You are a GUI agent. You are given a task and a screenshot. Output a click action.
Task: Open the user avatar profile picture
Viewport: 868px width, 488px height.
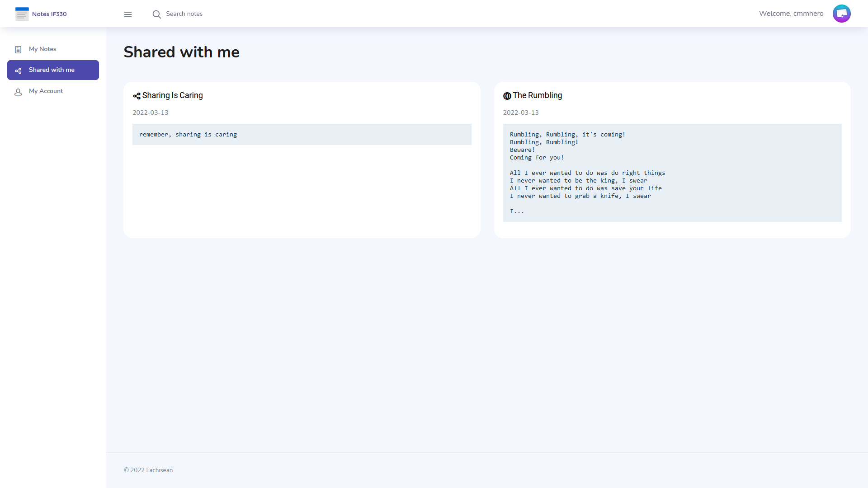(841, 14)
